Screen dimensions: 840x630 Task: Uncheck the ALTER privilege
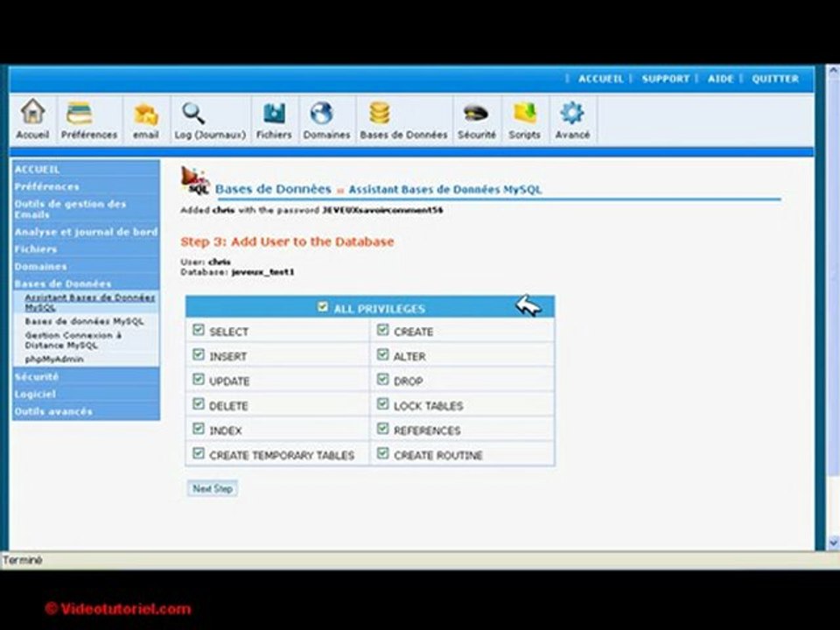point(382,354)
